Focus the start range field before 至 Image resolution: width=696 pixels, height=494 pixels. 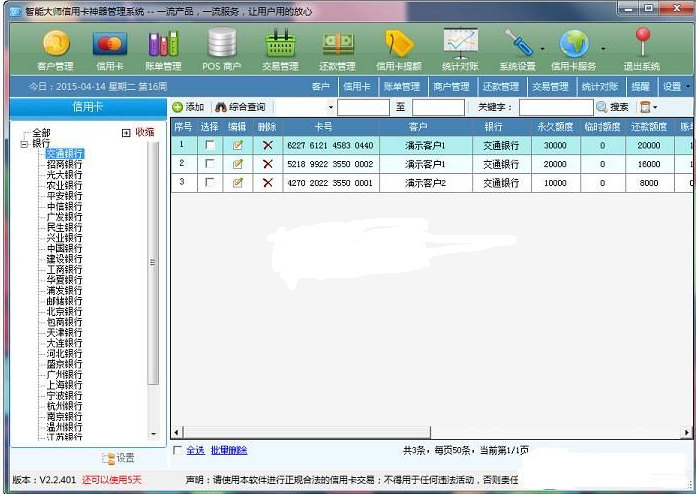pos(364,107)
